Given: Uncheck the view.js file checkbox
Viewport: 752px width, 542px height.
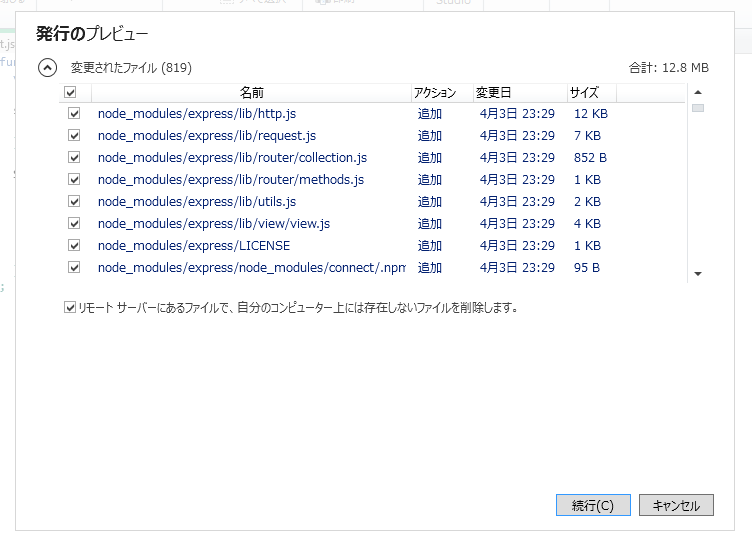Looking at the screenshot, I should click(x=74, y=224).
